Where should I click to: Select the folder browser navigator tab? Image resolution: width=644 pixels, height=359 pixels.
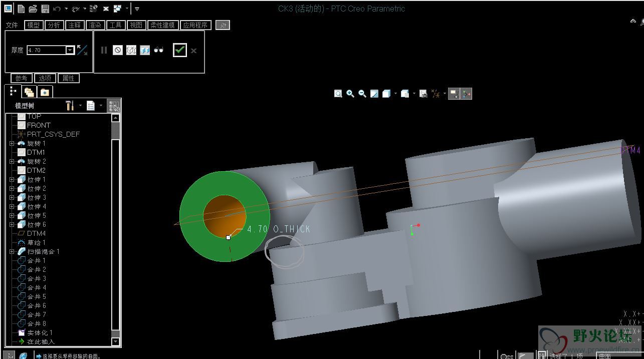click(30, 92)
